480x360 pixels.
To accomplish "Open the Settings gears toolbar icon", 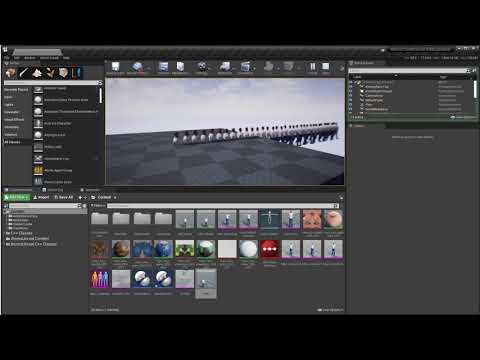I will (x=202, y=67).
